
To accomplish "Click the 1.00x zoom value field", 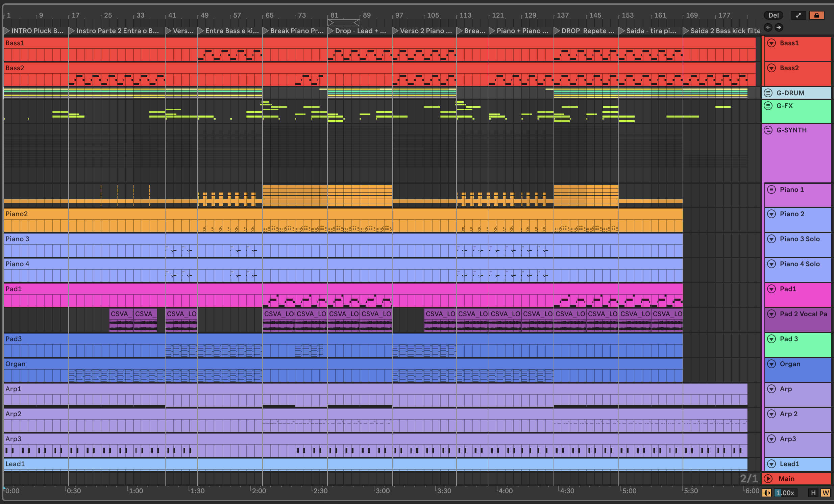I will [785, 493].
